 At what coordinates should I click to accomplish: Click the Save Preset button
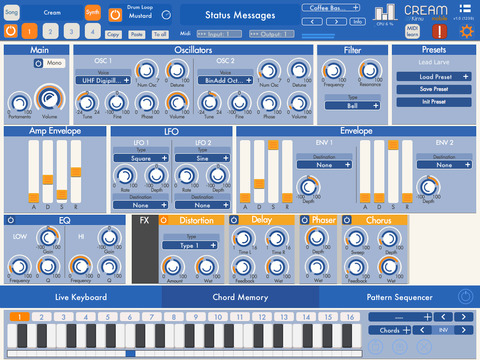tap(434, 89)
